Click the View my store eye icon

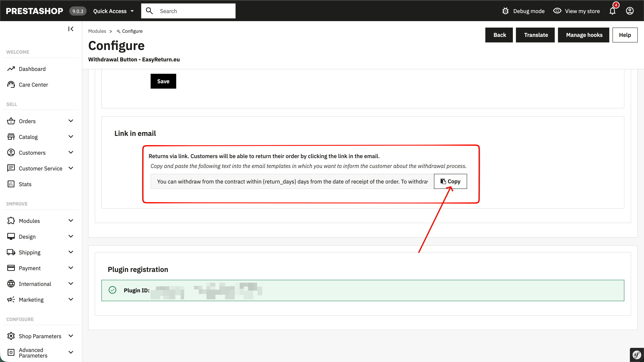pos(557,11)
